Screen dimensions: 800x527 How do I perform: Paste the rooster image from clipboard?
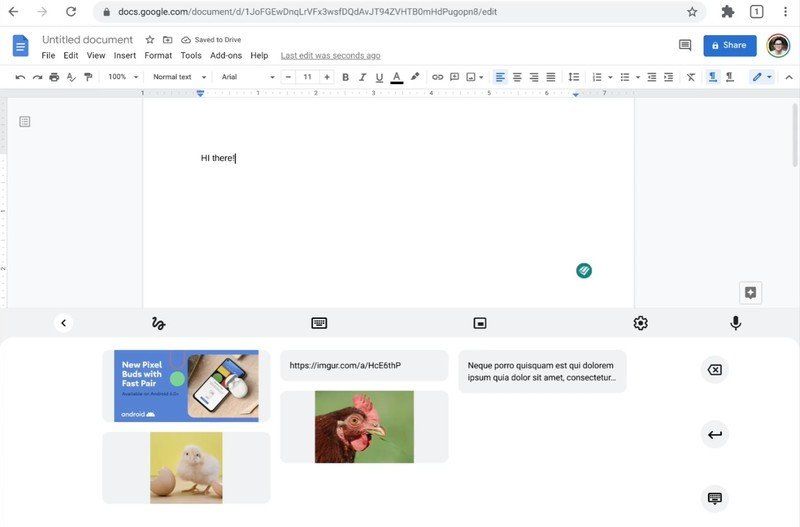click(364, 427)
